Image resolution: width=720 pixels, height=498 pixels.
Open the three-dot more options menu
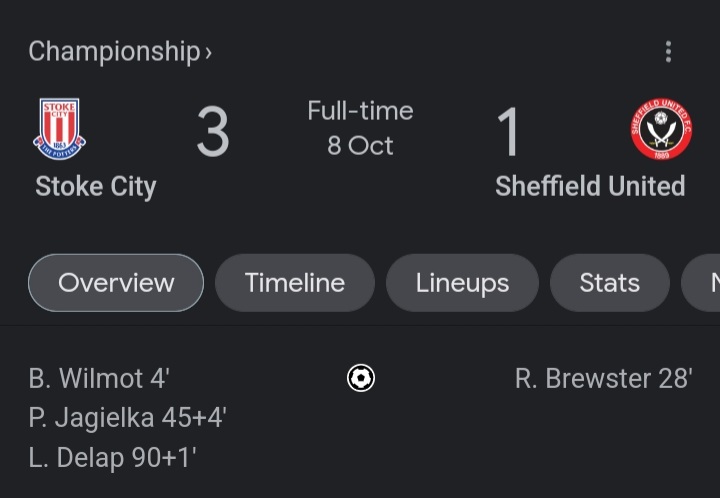668,52
